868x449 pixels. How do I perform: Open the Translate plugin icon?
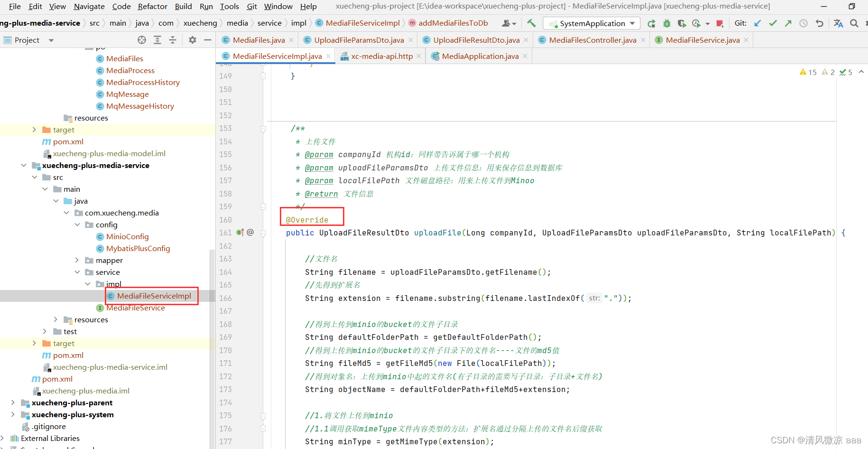838,23
